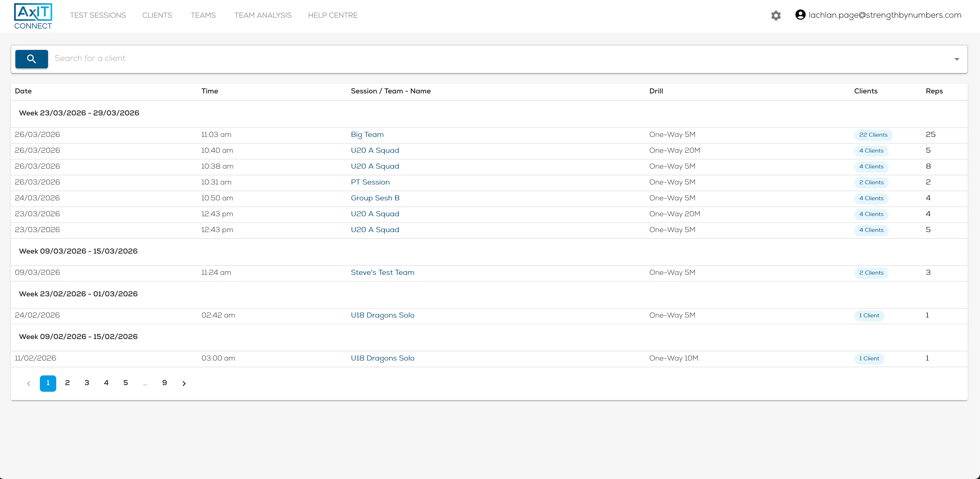
Task: Select page 5 in pagination
Action: [x=126, y=383]
